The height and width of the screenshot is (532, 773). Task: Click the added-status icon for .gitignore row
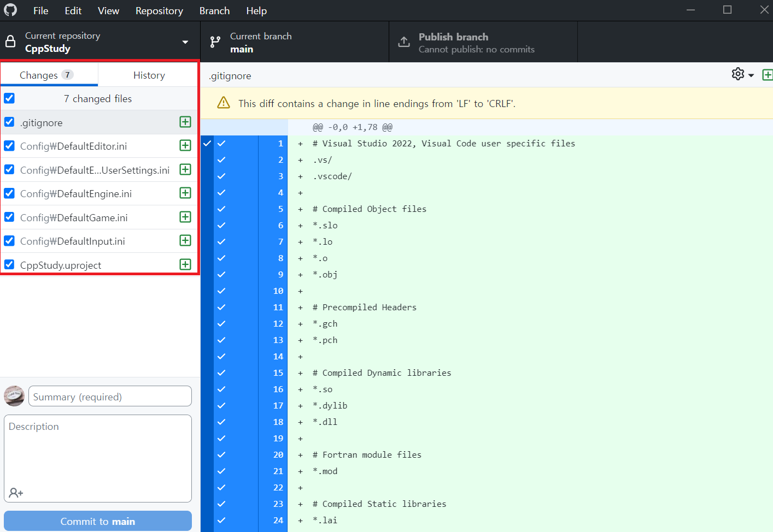pyautogui.click(x=185, y=122)
